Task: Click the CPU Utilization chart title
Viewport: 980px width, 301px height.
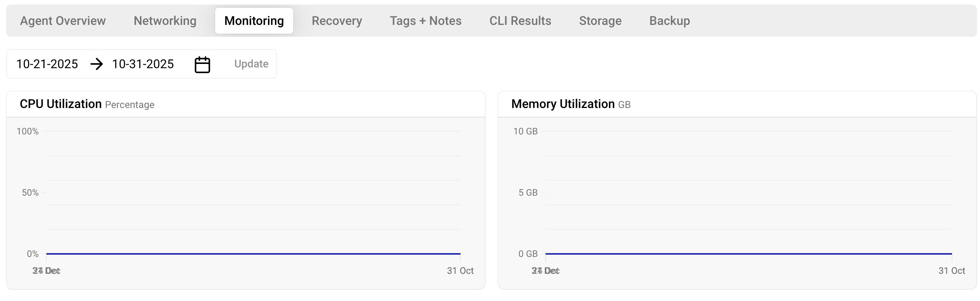Action: point(61,104)
